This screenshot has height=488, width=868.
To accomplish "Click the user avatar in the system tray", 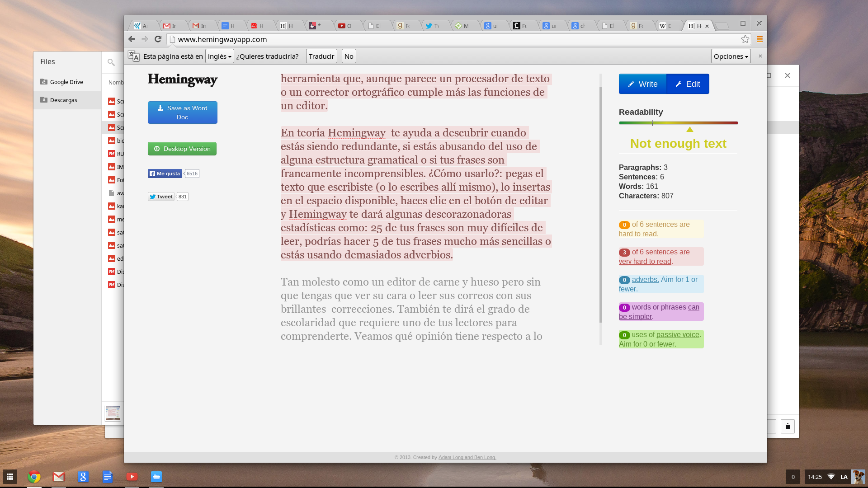I will pos(858,477).
